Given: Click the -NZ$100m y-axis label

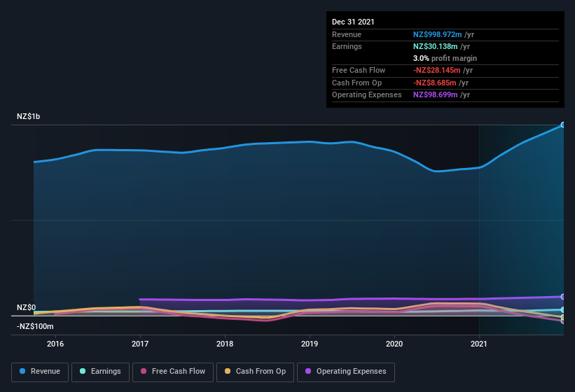Looking at the screenshot, I should point(35,326).
